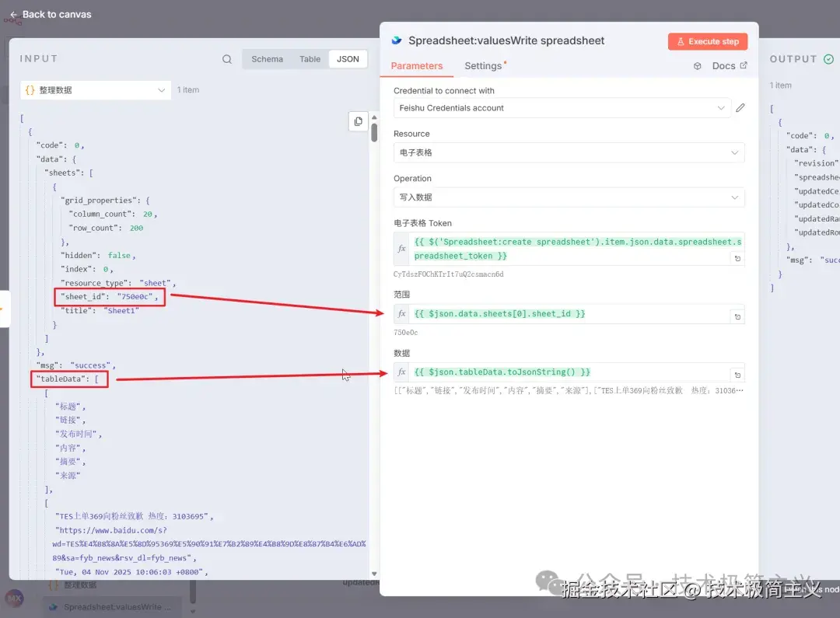Image resolution: width=840 pixels, height=618 pixels.
Task: Click the "column_count" key in JSON
Action: pos(102,215)
